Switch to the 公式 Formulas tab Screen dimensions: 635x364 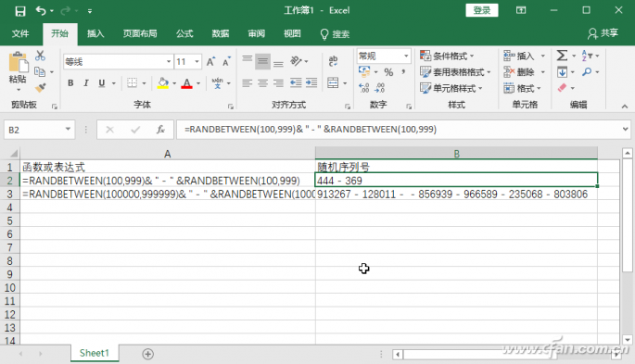click(184, 33)
